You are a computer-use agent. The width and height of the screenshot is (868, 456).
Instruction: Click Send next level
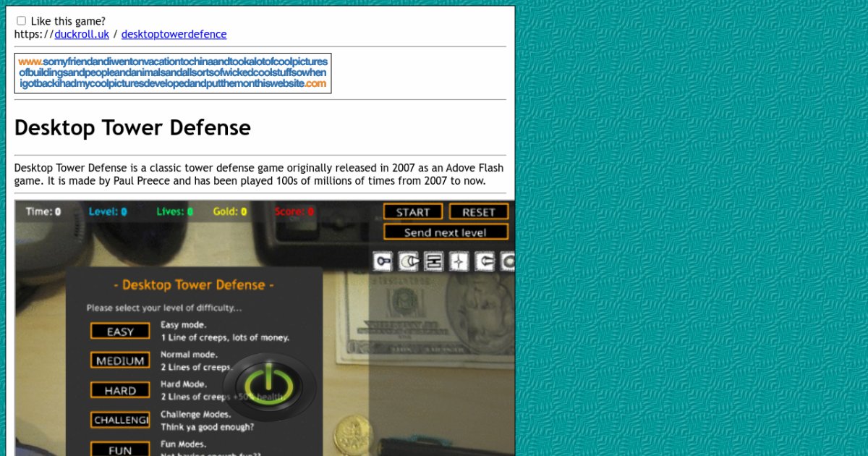(445, 232)
